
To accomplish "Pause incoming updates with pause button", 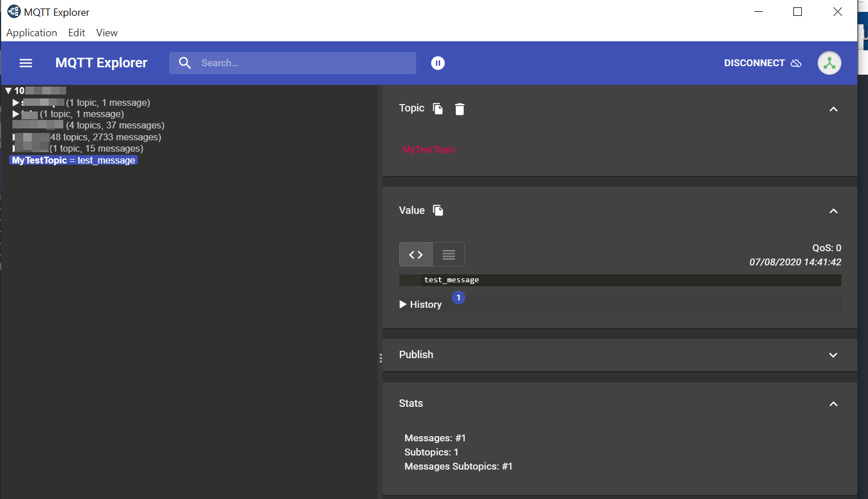I will 438,63.
